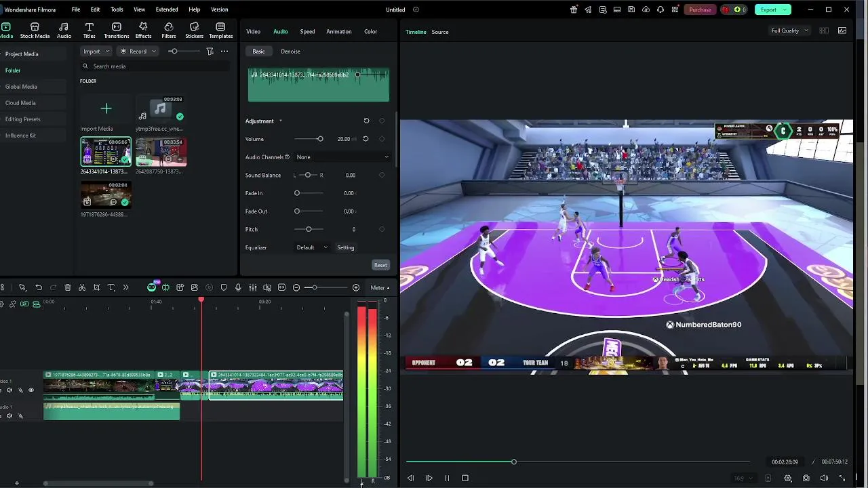Delete selected clip with trash icon
The width and height of the screenshot is (868, 488).
(x=68, y=287)
